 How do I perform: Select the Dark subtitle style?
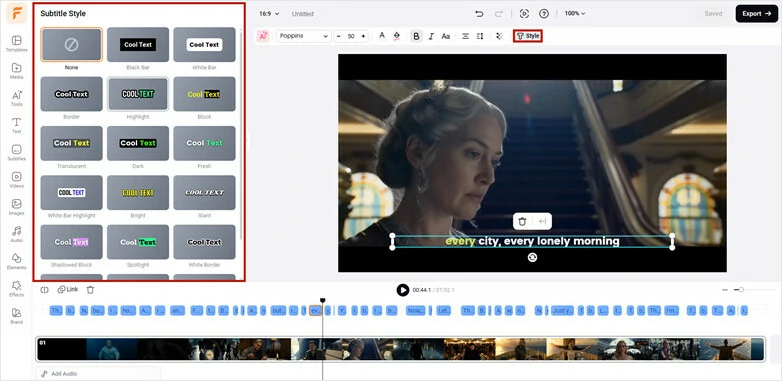(x=138, y=143)
